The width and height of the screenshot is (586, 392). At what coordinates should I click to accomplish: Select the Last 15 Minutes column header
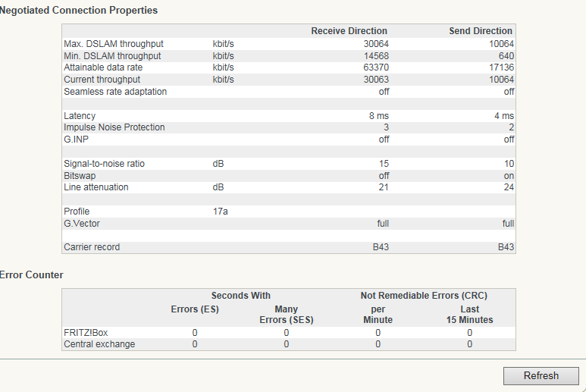469,315
